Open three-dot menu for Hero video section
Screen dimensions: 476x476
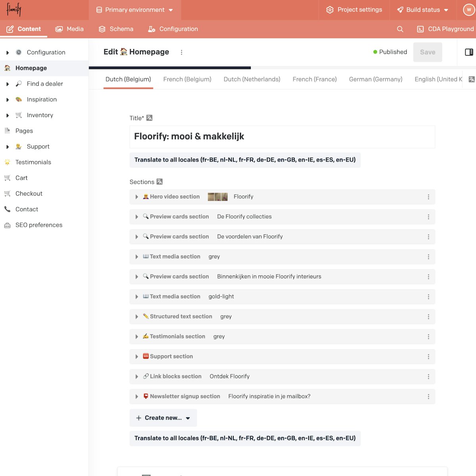428,197
